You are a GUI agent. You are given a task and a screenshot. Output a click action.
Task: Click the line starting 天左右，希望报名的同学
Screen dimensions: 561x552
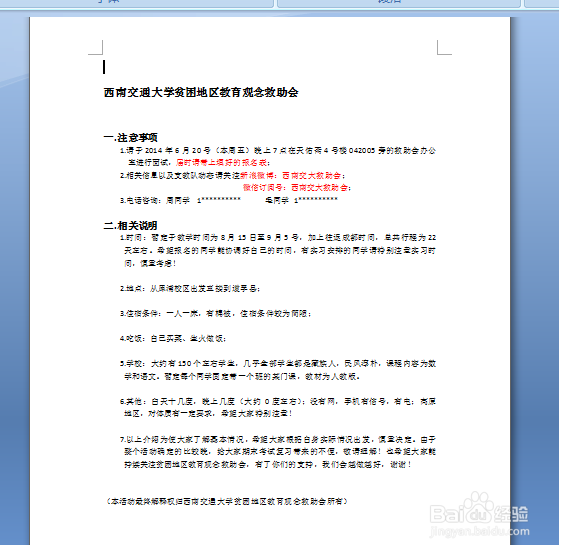(x=280, y=251)
